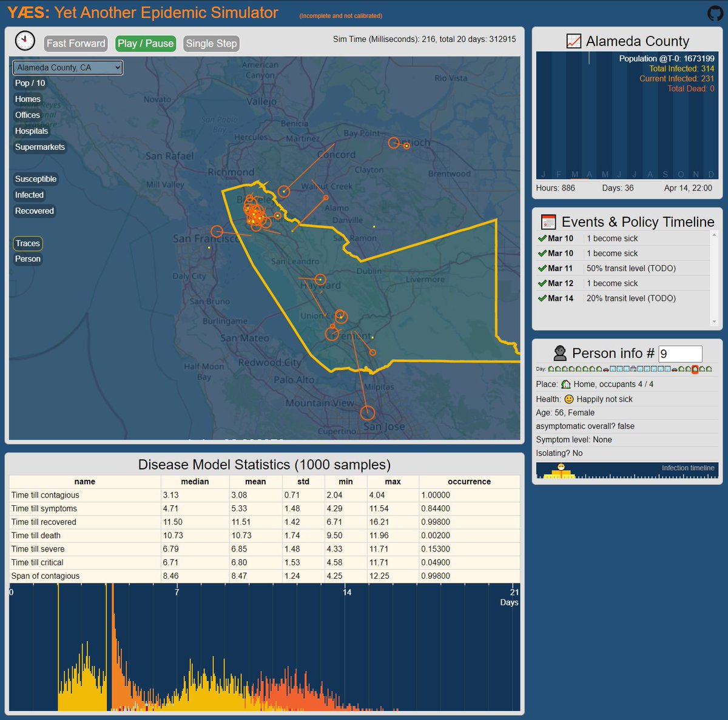Screen dimensions: 728x720
Task: Toggle the Person overlay on the map
Action: [x=28, y=259]
